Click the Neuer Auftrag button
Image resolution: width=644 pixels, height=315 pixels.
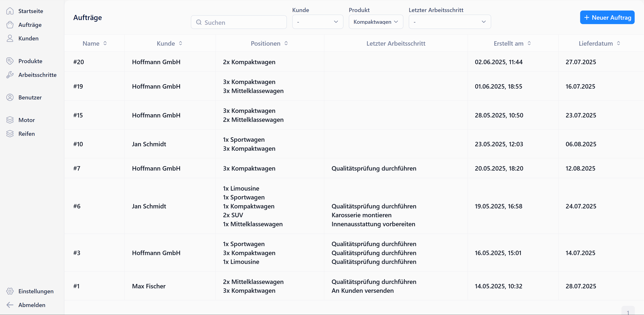tap(607, 17)
